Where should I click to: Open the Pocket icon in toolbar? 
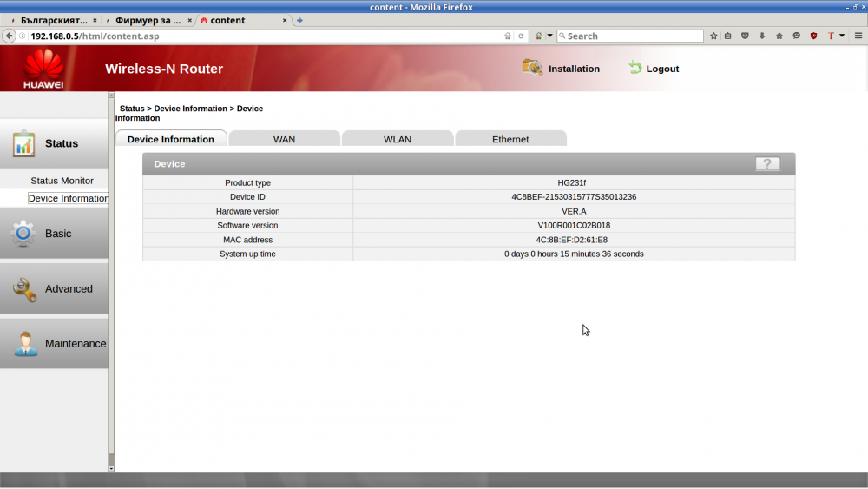745,36
